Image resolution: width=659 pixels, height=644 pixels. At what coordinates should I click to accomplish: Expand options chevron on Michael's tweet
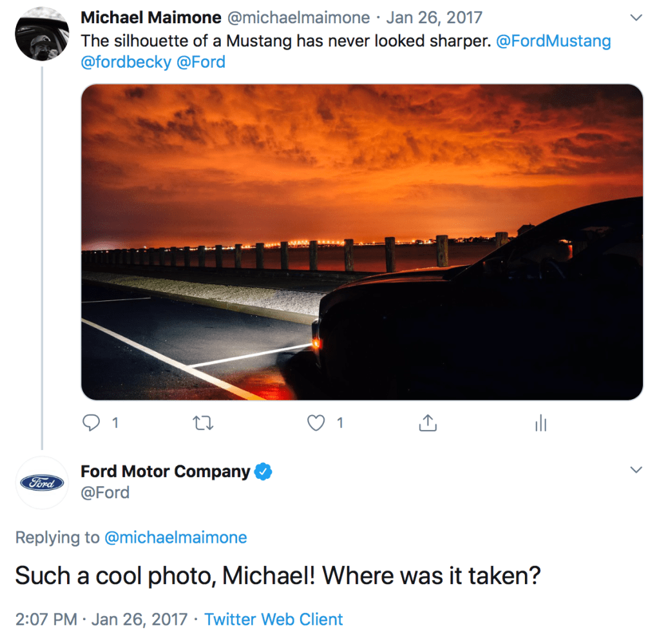point(636,17)
